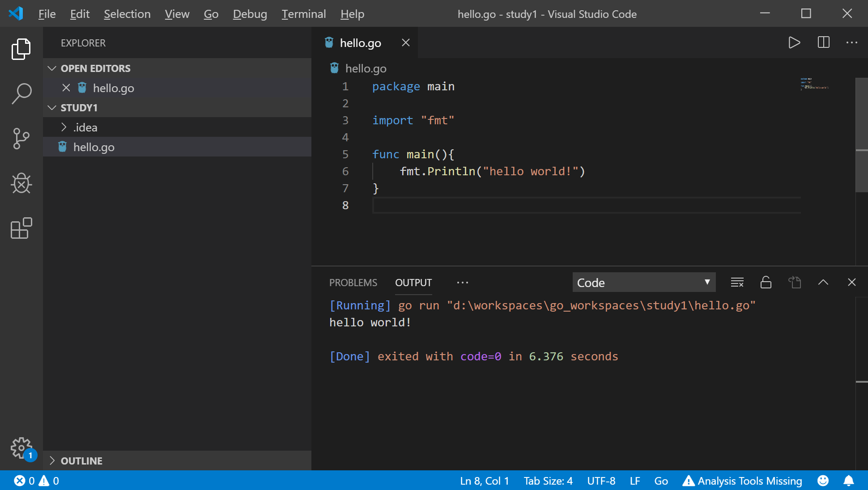Click the notifications bell in status bar

(x=848, y=481)
